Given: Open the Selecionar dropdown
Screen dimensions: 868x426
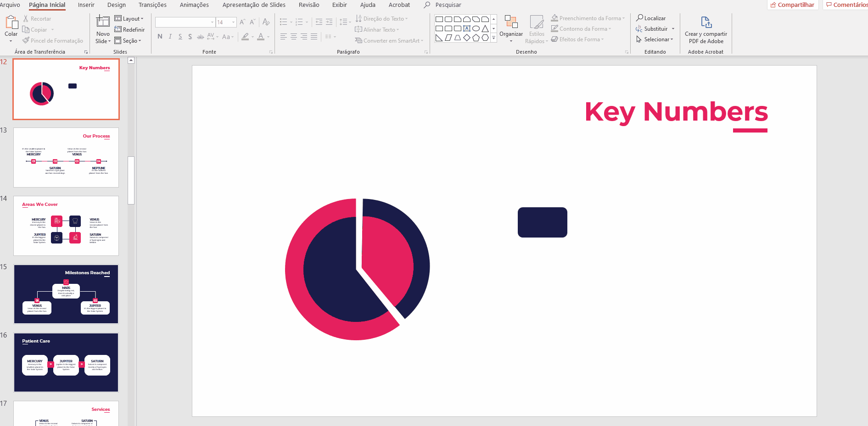Looking at the screenshot, I should (x=655, y=39).
